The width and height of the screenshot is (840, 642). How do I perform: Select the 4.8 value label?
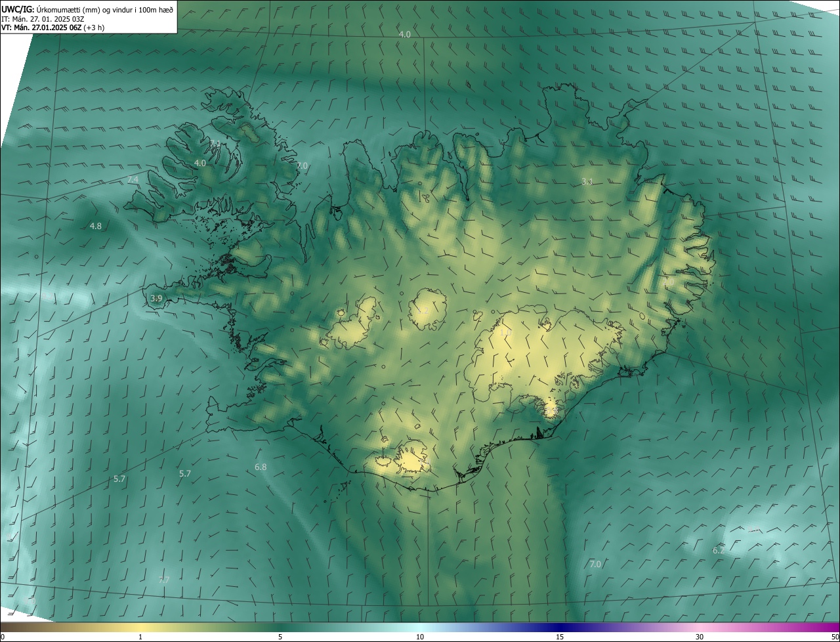point(96,226)
